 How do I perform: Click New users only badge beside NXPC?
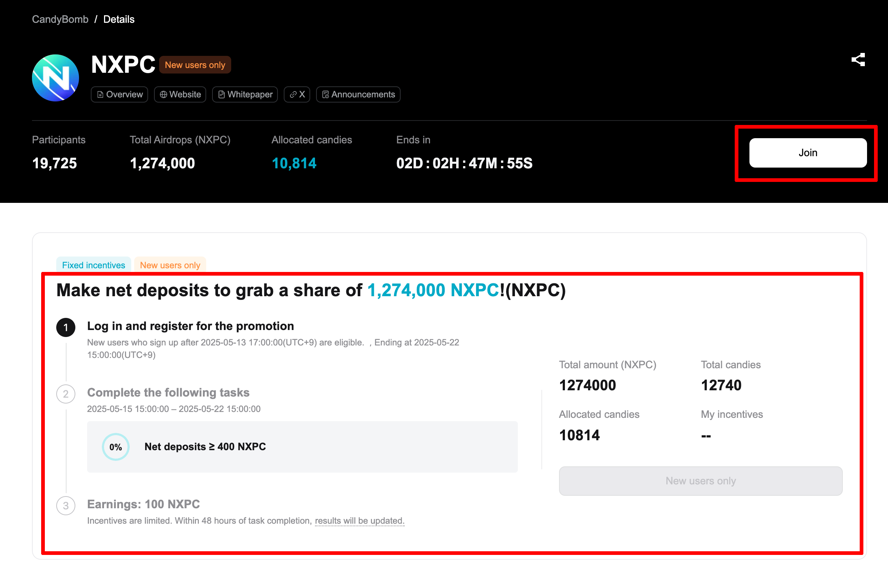pyautogui.click(x=195, y=65)
